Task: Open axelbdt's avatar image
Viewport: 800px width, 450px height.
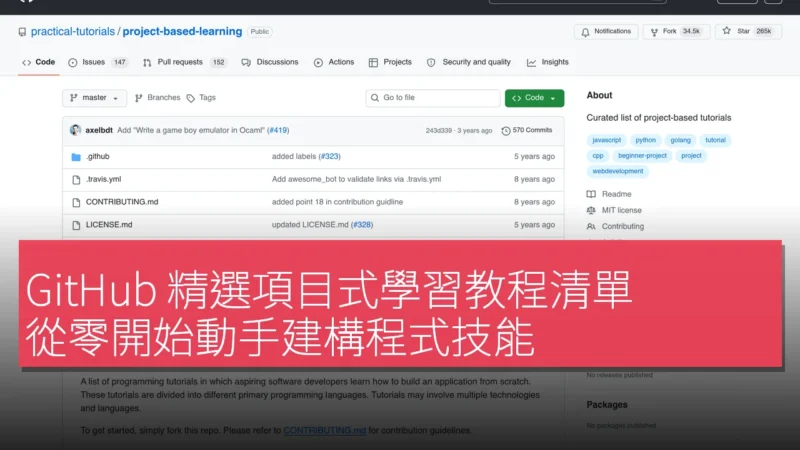Action: (76, 130)
